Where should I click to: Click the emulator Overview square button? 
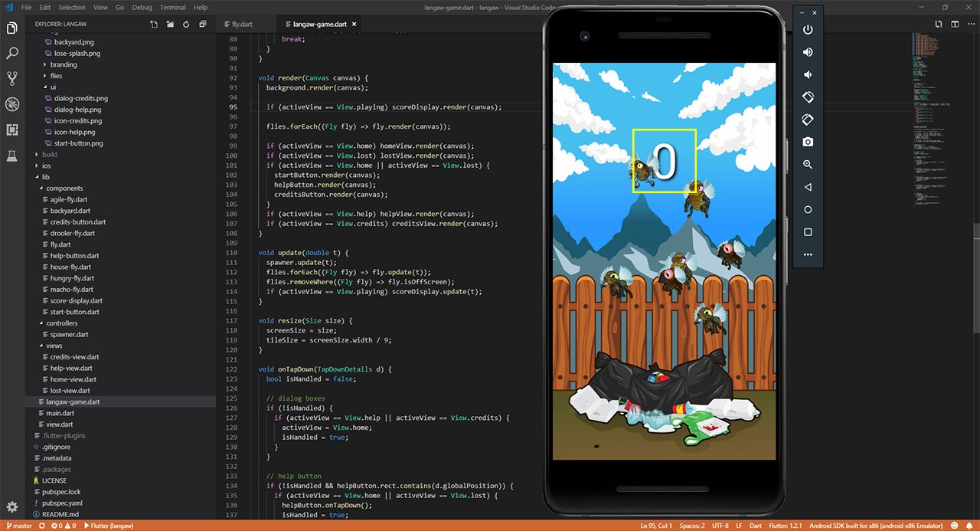click(x=808, y=232)
